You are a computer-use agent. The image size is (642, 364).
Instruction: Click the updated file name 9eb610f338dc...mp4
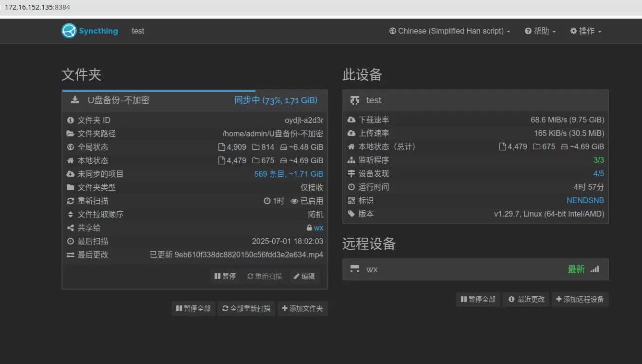coord(249,255)
